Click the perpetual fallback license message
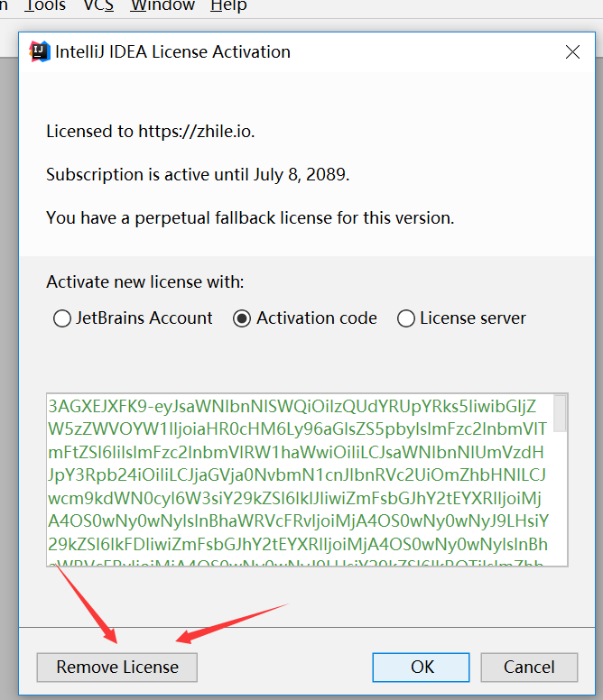Screen dimensions: 603x700 click(x=250, y=217)
